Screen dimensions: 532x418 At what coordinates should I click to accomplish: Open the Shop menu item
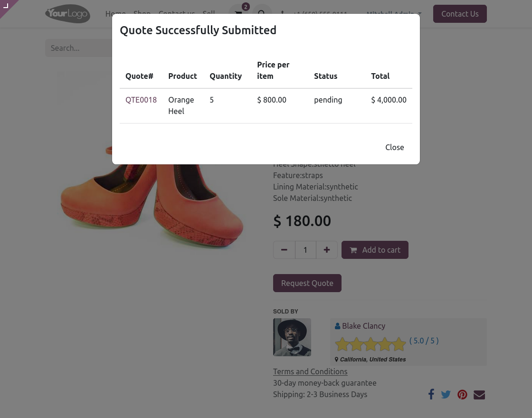point(142,14)
